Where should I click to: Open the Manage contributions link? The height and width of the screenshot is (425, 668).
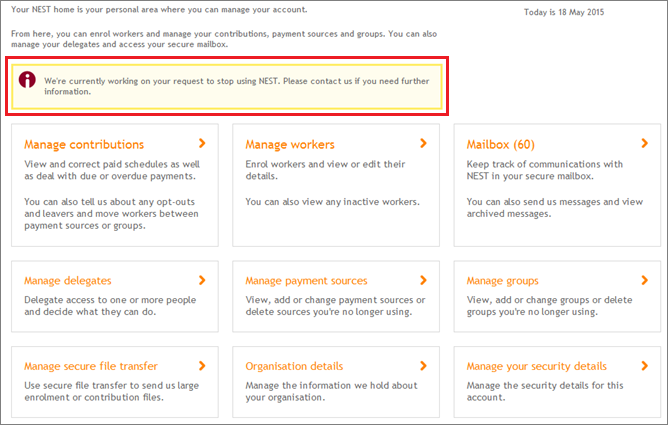84,145
